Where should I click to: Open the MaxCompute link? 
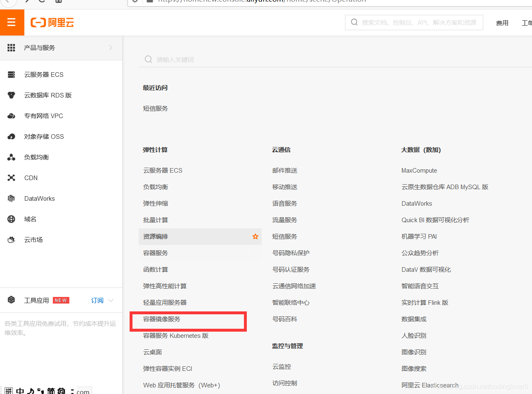[x=419, y=171]
